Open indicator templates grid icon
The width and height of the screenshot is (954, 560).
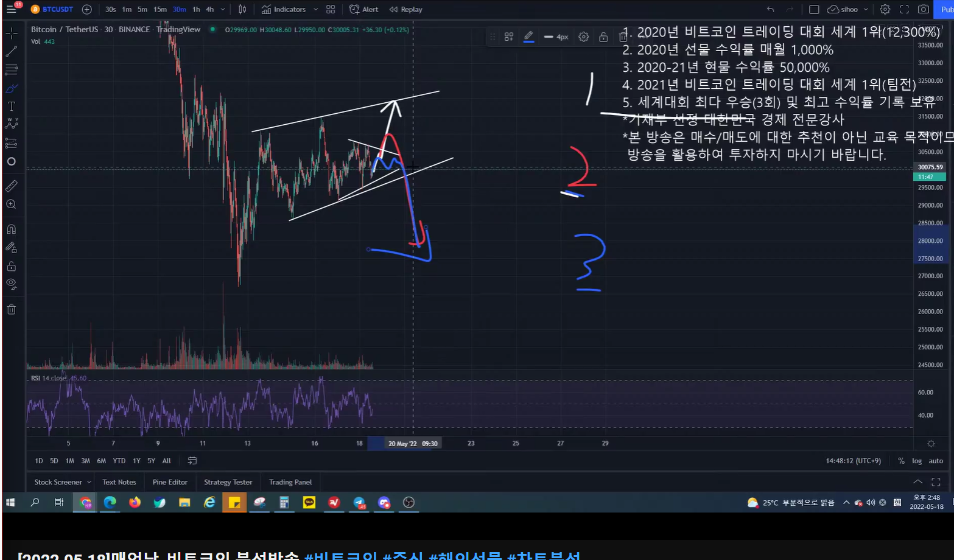331,9
